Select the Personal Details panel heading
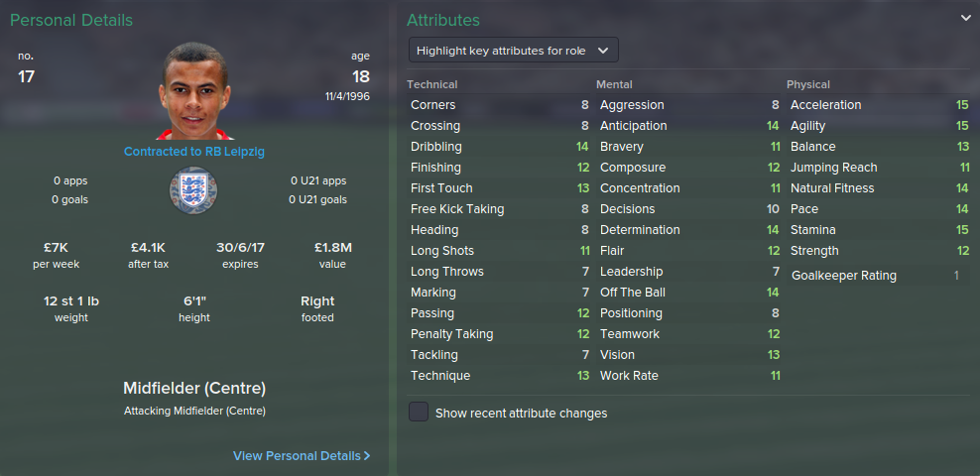Screen dimensions: 980x476 tap(71, 20)
